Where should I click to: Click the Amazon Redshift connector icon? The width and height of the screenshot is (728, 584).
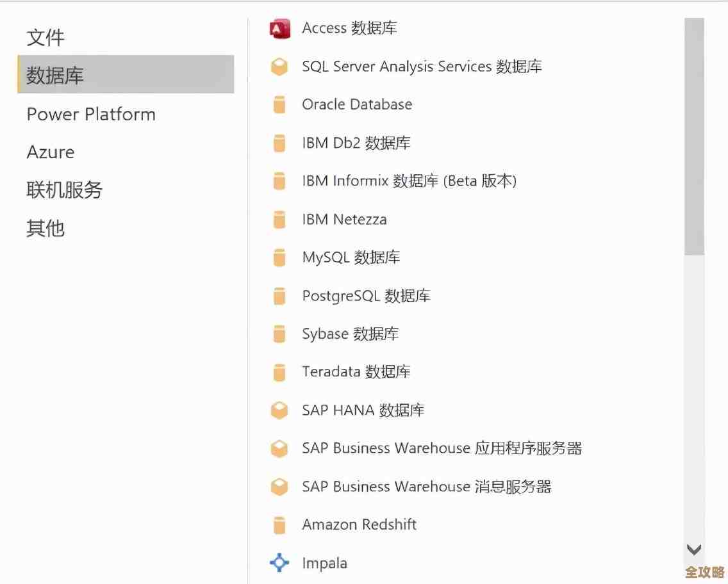tap(279, 524)
